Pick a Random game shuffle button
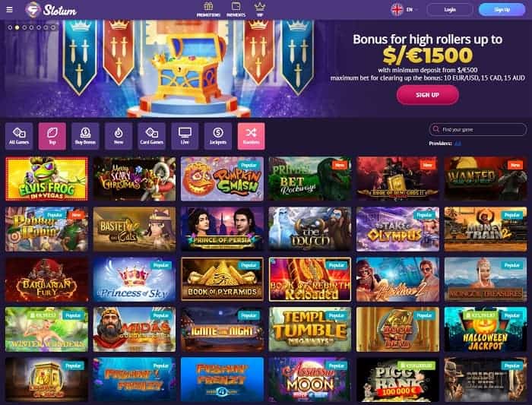 [x=251, y=136]
